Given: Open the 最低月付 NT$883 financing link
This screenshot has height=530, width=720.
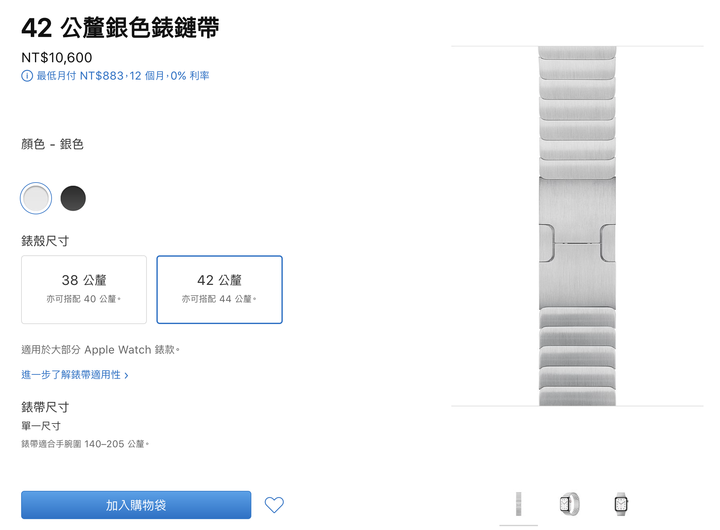Looking at the screenshot, I should click(x=123, y=76).
